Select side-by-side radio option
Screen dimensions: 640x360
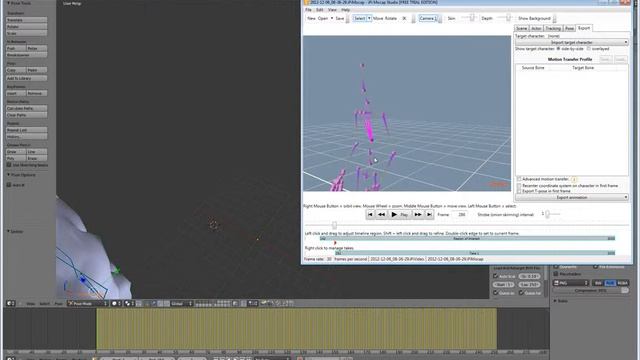(558, 49)
